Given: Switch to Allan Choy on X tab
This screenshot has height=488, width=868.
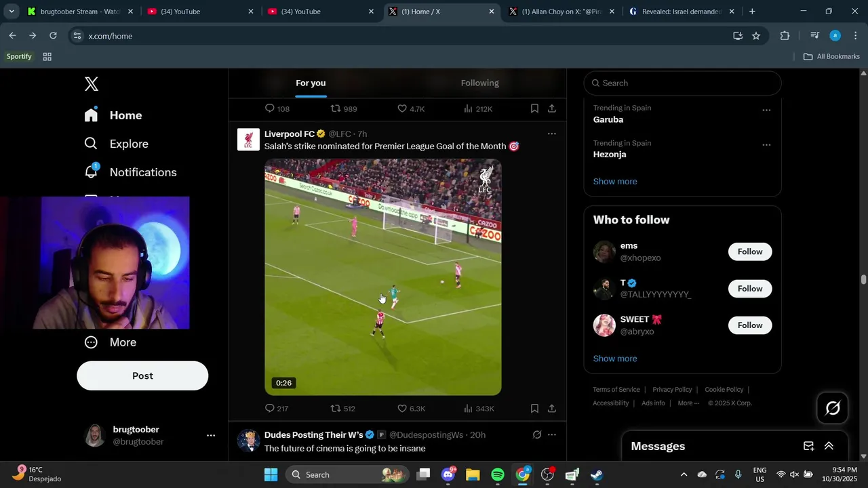Looking at the screenshot, I should point(561,12).
